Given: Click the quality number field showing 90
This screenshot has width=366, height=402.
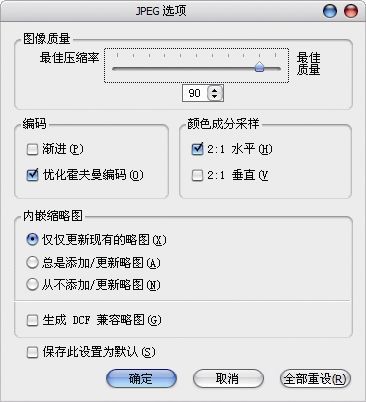Looking at the screenshot, I should click(196, 93).
